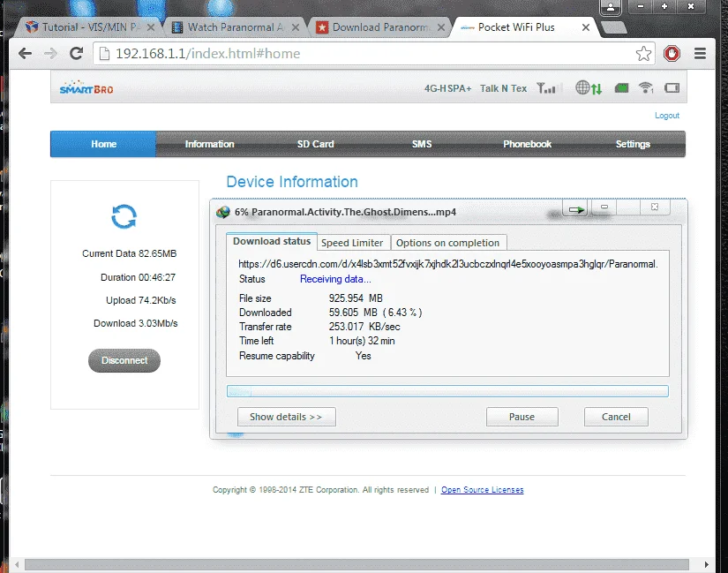Click the 4G-HSPA+ network label
This screenshot has width=728, height=573.
(447, 88)
